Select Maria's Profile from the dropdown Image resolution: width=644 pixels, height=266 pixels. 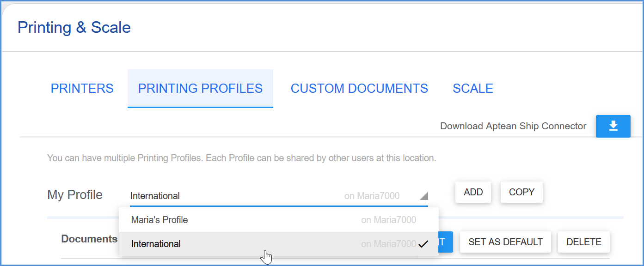pyautogui.click(x=159, y=220)
